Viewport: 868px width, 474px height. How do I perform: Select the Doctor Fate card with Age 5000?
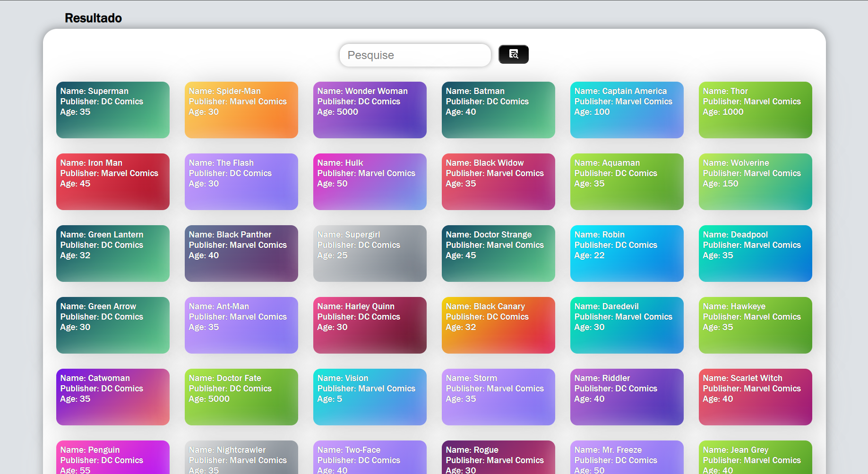tap(241, 397)
